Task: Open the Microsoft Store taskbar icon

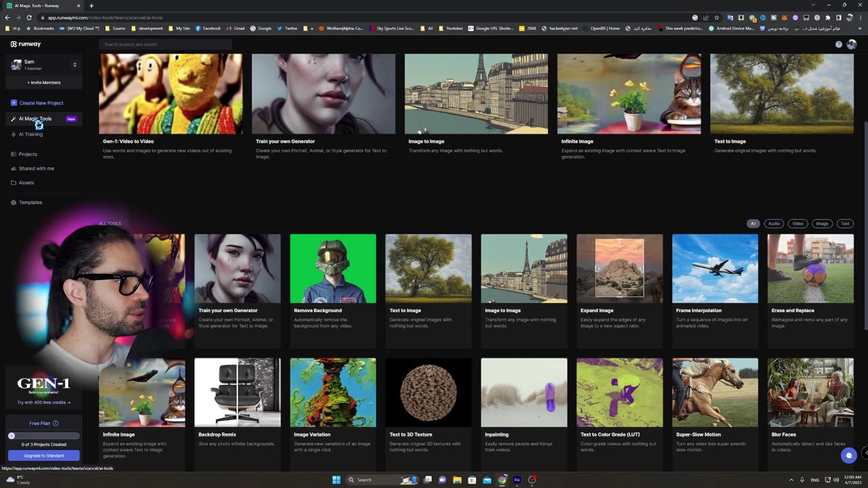Action: pyautogui.click(x=472, y=480)
